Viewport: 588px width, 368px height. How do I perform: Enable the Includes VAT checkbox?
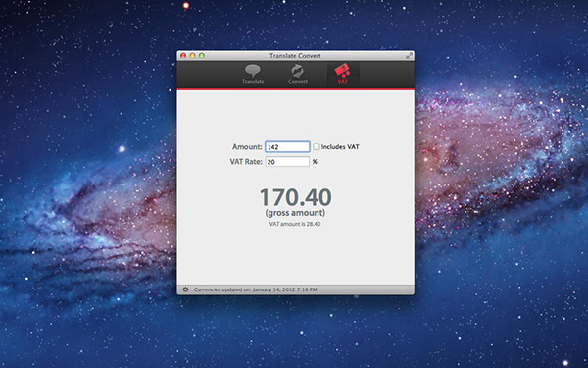(317, 147)
